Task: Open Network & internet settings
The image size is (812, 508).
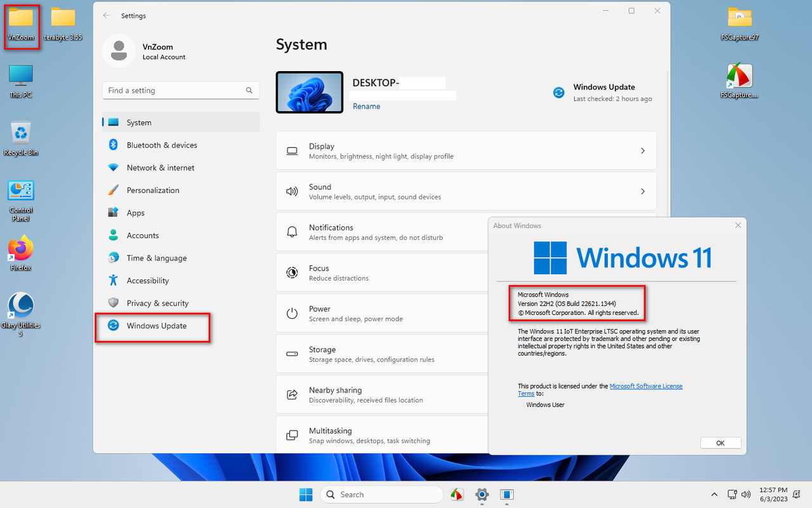Action: click(181, 168)
